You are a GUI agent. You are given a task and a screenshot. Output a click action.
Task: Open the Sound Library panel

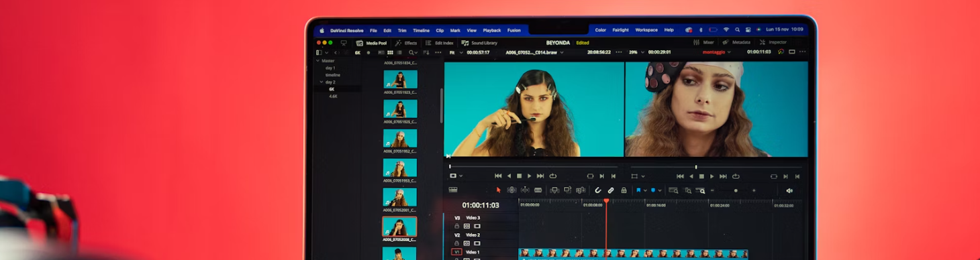click(479, 43)
